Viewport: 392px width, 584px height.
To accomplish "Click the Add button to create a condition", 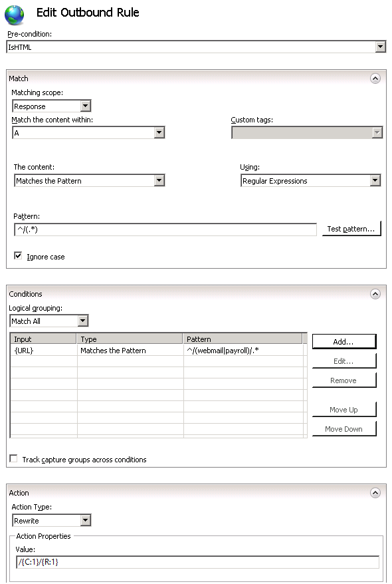I will pos(344,341).
